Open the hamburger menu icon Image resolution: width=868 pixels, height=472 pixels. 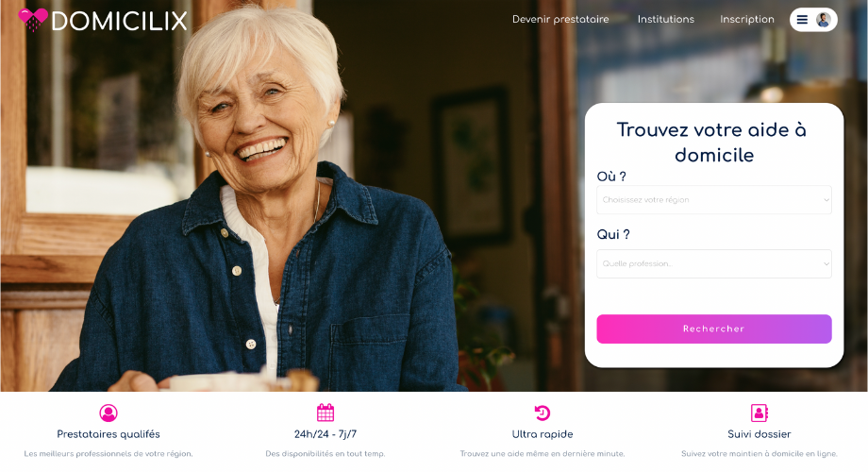pos(802,20)
